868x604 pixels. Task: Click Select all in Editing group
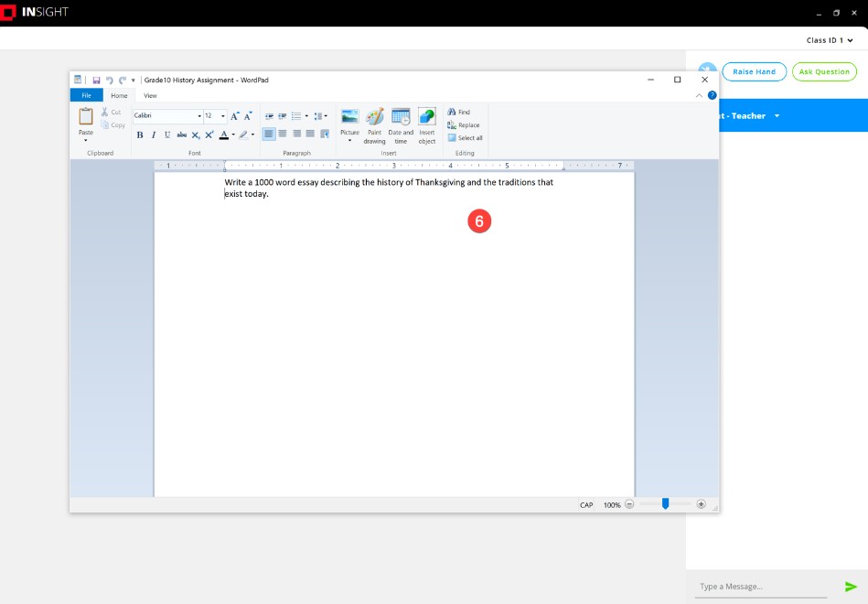coord(465,138)
